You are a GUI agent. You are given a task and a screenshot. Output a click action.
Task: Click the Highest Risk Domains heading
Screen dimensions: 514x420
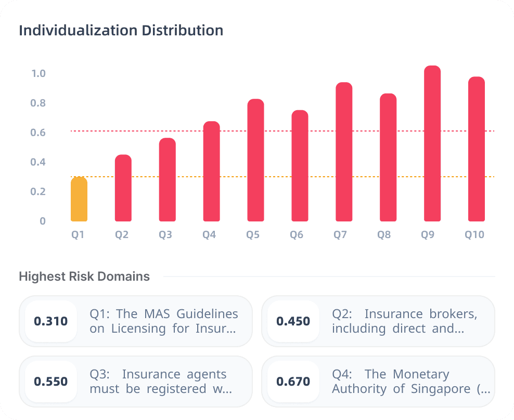click(84, 277)
